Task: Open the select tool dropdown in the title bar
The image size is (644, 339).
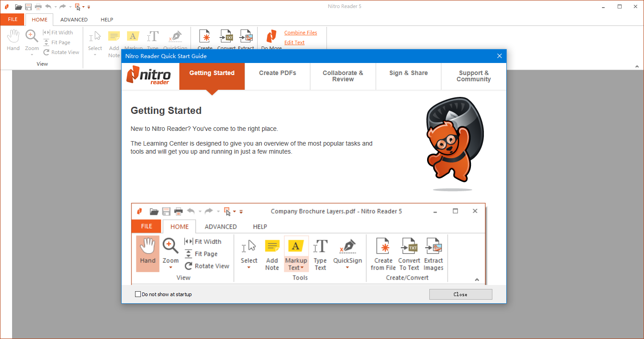Action: pyautogui.click(x=83, y=7)
